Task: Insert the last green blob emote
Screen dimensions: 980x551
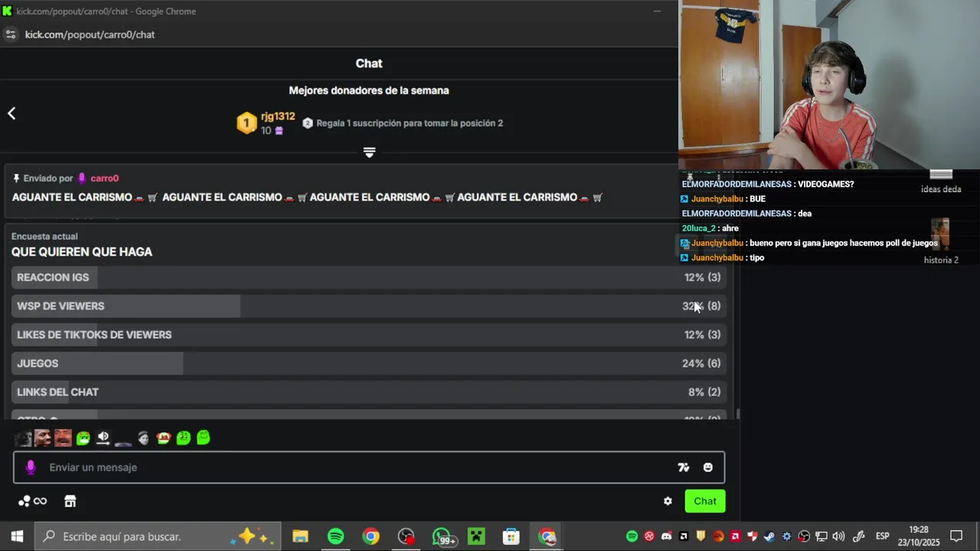Action: click(203, 438)
